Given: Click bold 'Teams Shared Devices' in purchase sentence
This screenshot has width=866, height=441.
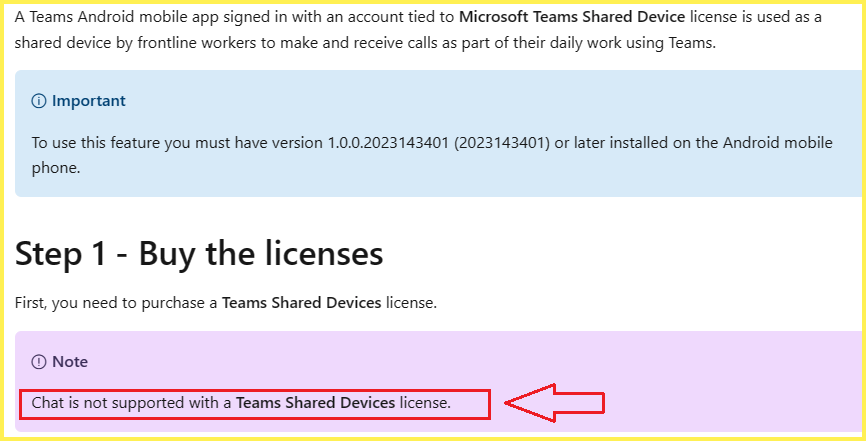Looking at the screenshot, I should point(302,303).
